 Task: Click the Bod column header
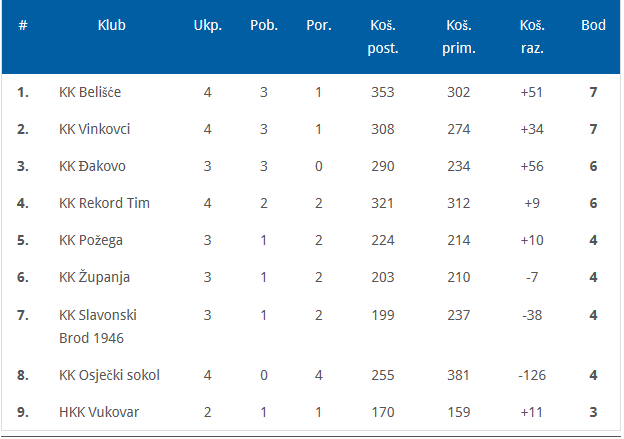click(593, 25)
